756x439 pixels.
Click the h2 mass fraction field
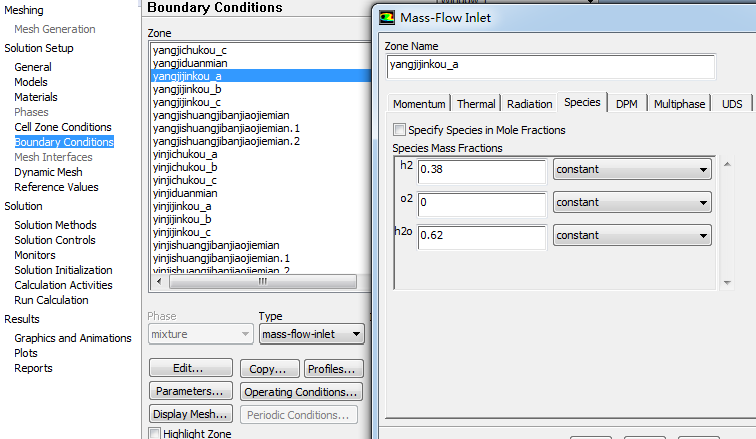coord(481,171)
